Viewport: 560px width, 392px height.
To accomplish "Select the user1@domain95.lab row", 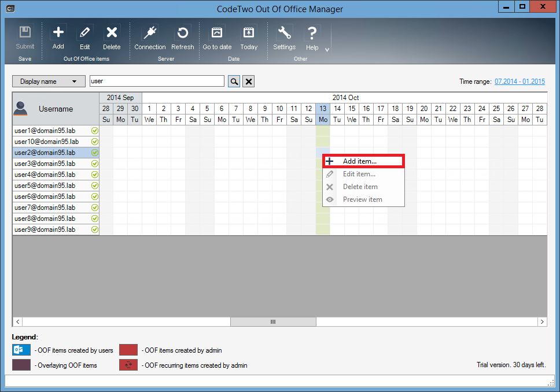I will (56, 131).
